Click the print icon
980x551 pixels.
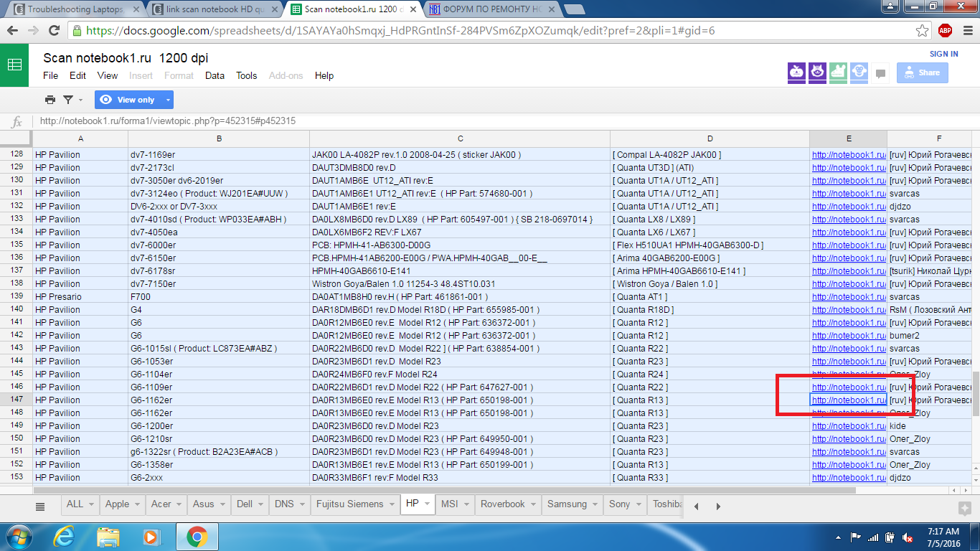(50, 100)
